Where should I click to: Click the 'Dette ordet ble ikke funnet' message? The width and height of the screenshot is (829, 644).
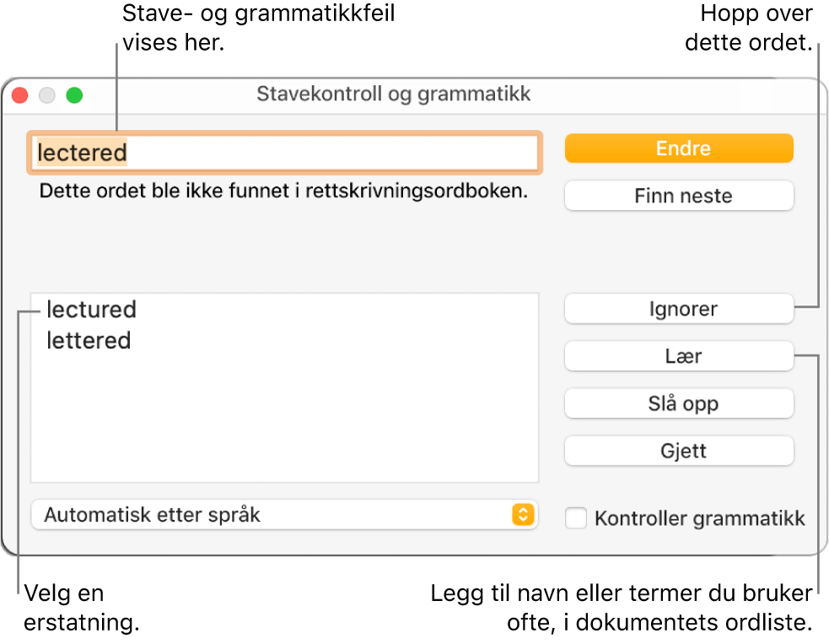pyautogui.click(x=283, y=191)
